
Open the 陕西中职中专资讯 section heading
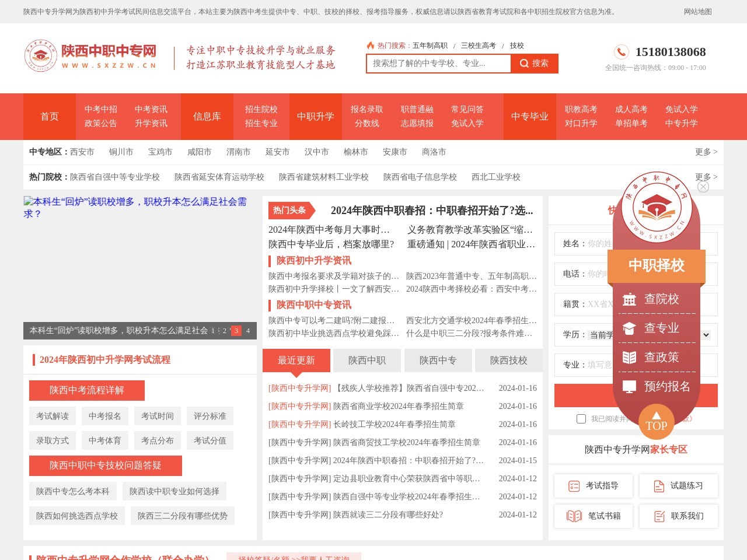point(314,305)
